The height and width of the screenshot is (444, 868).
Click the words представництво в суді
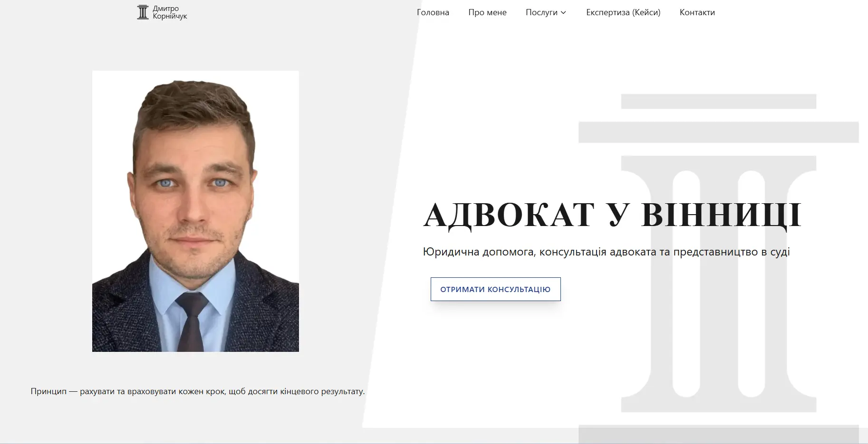point(732,252)
